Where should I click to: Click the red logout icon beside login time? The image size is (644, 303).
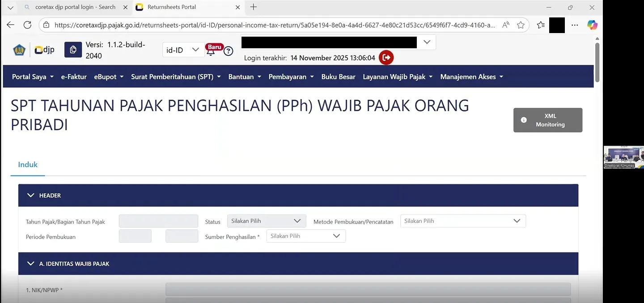(x=386, y=57)
